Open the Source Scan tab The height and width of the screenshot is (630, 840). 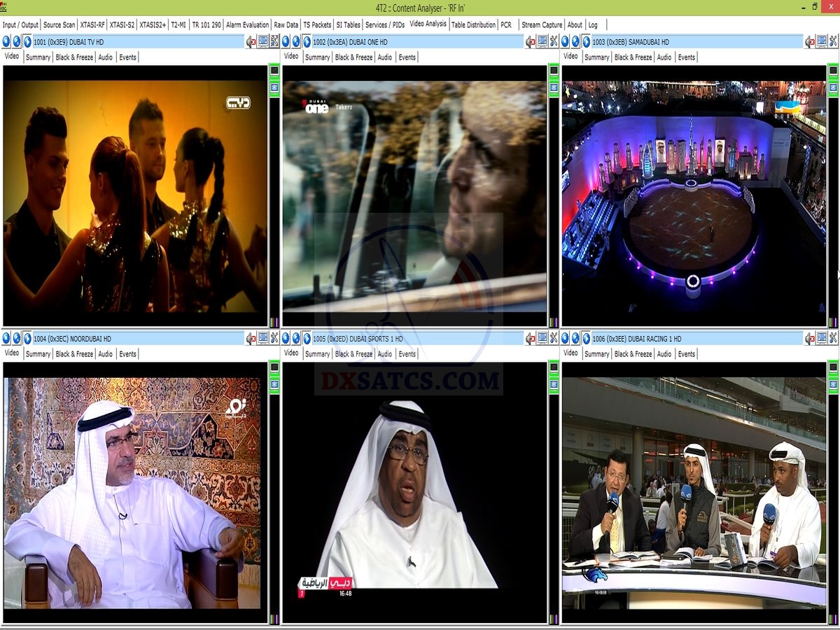click(x=59, y=24)
